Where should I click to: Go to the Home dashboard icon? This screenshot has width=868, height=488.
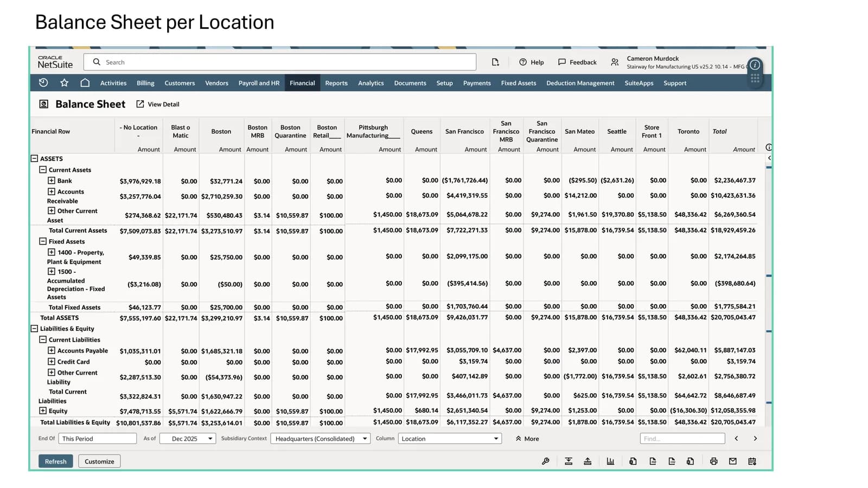click(x=85, y=82)
